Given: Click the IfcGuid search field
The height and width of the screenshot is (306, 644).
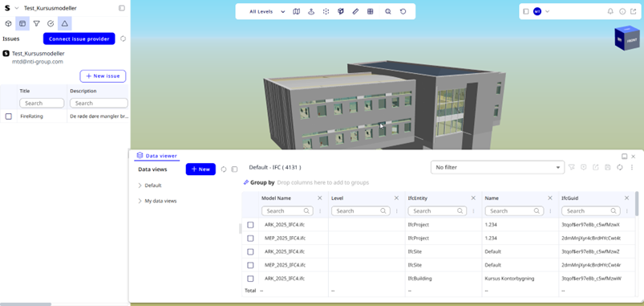Looking at the screenshot, I should coord(590,211).
